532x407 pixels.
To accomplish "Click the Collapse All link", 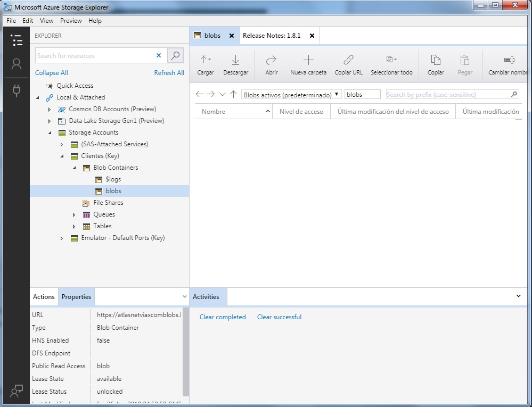I will [x=52, y=73].
